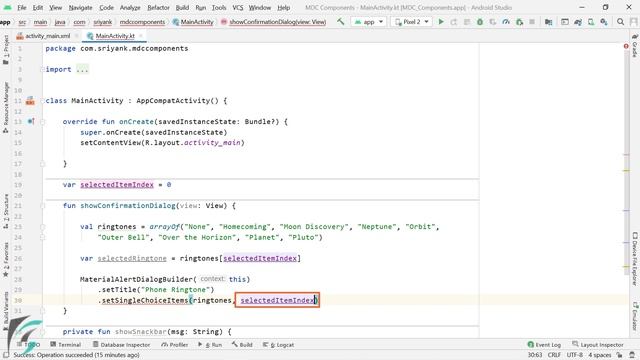Collapse the ringtones array fold on line 23

tap(42, 227)
